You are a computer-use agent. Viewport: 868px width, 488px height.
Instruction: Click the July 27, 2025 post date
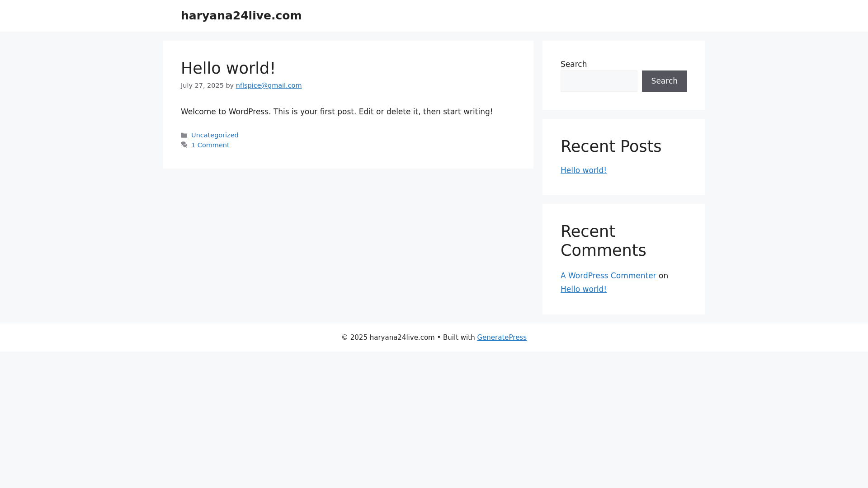202,85
